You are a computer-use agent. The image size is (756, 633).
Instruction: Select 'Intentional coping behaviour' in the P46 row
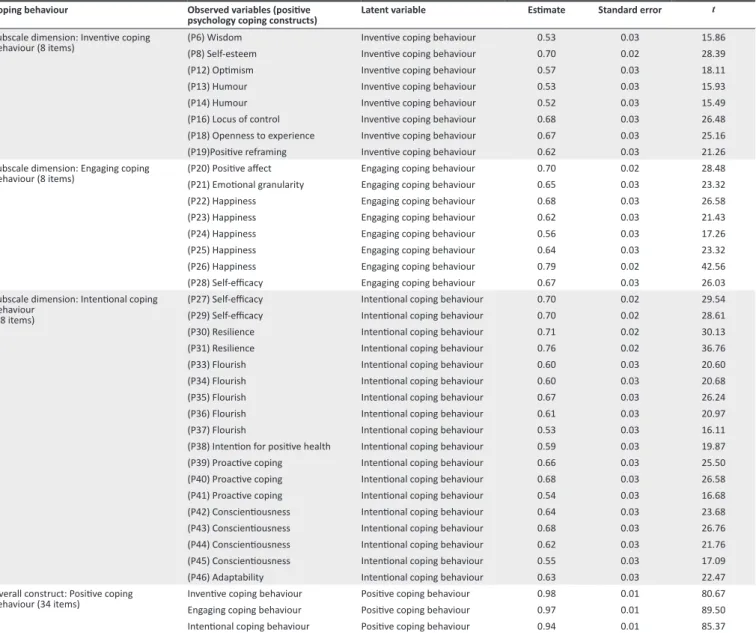422,578
